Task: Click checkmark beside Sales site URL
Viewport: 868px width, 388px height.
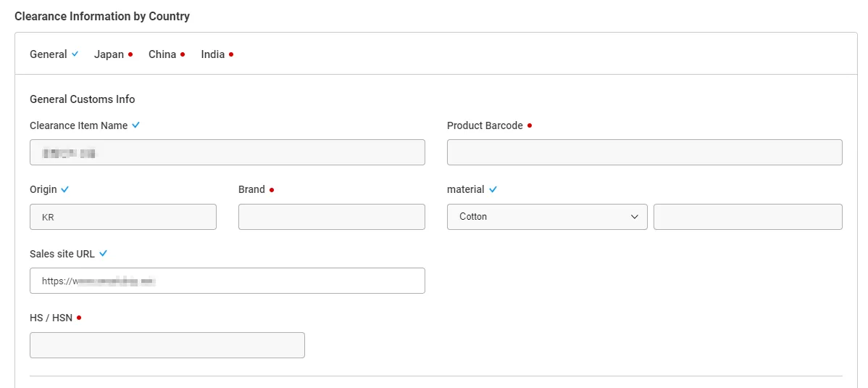Action: [103, 254]
